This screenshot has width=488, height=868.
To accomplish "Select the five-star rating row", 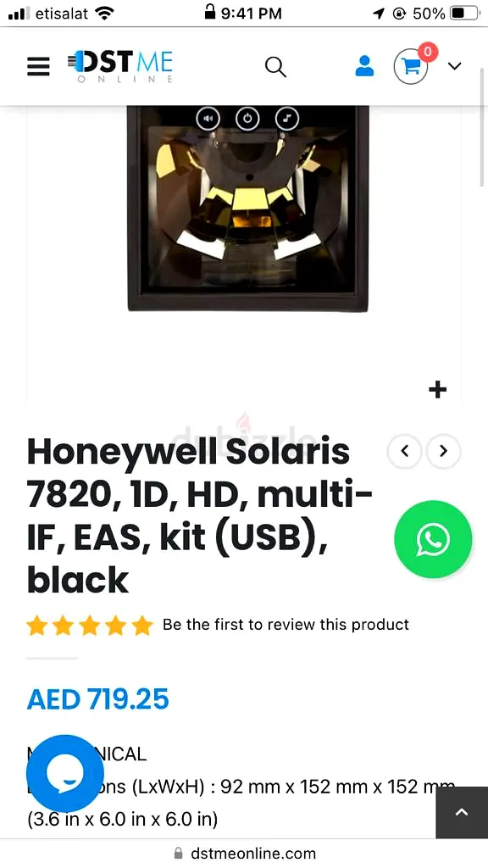I will (90, 626).
